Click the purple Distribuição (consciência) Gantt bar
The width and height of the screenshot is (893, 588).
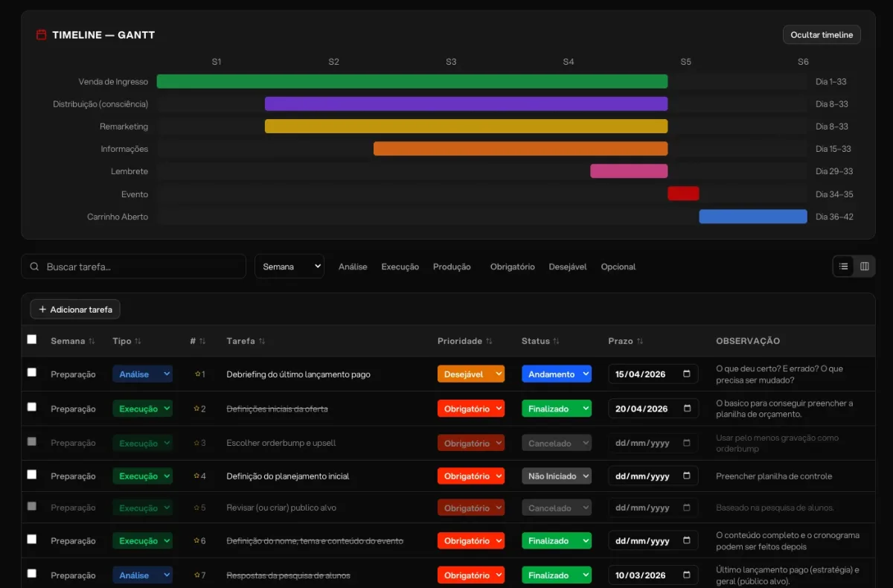[467, 103]
